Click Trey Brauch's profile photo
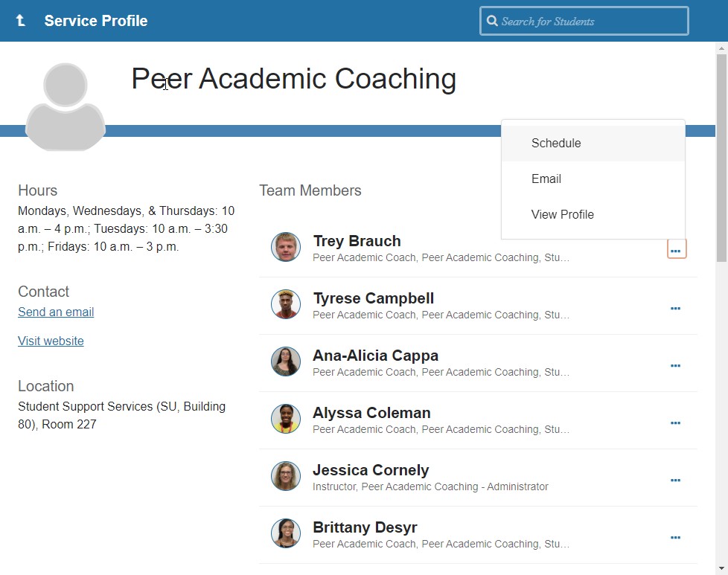 pos(286,247)
